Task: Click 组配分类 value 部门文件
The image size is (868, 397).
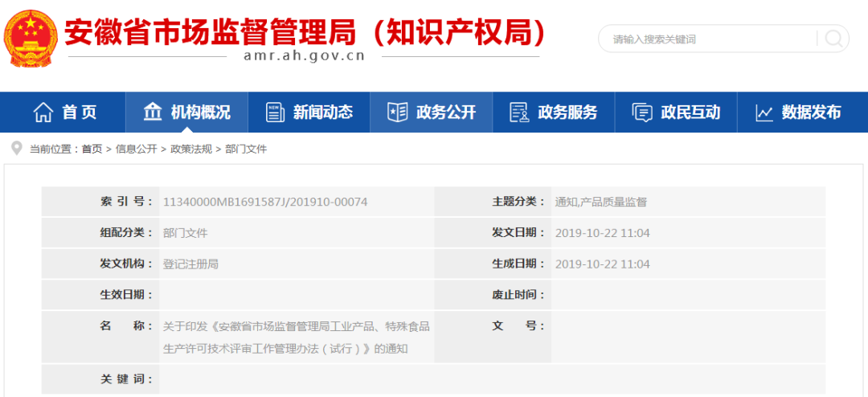Action: click(x=186, y=233)
